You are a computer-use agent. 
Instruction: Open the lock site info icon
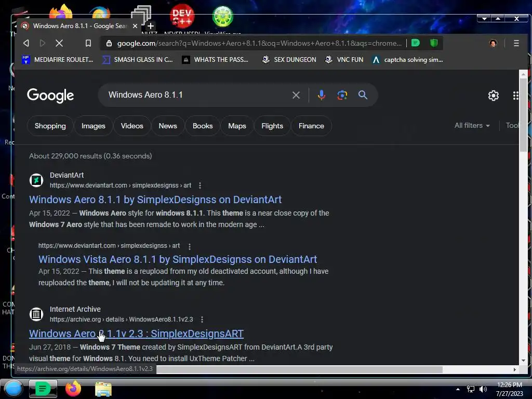point(109,43)
